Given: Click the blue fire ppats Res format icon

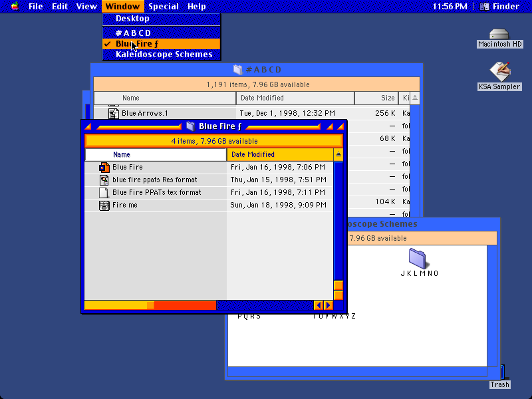Looking at the screenshot, I should (x=104, y=180).
